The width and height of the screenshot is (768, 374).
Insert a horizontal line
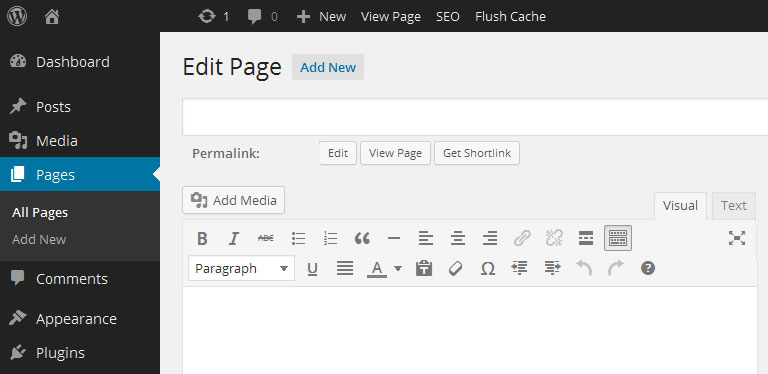pos(394,238)
